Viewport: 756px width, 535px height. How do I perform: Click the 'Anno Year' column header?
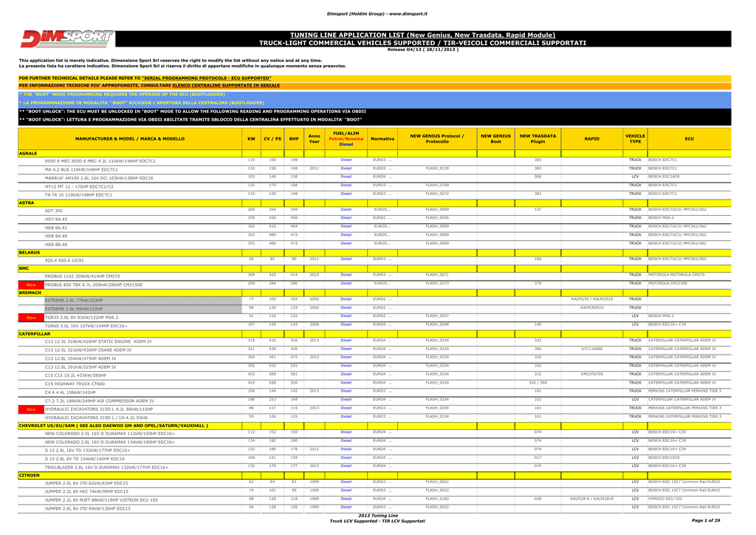[315, 139]
